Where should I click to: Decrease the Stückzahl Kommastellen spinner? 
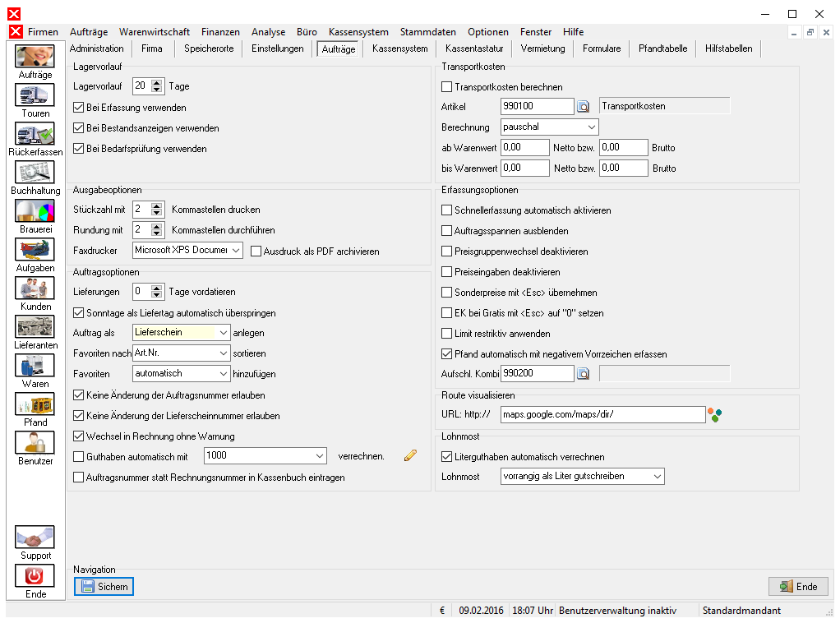pyautogui.click(x=156, y=213)
